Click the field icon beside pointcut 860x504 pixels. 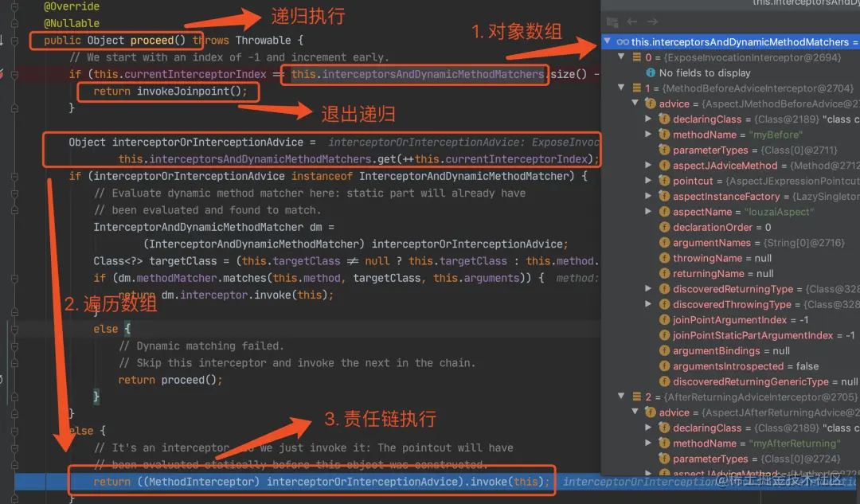664,181
